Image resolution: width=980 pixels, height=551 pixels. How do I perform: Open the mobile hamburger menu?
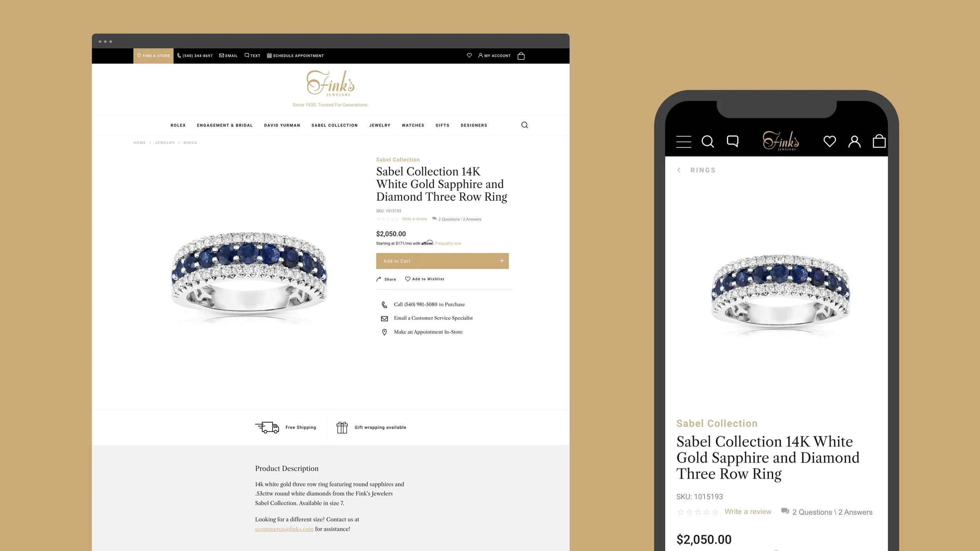(x=684, y=141)
